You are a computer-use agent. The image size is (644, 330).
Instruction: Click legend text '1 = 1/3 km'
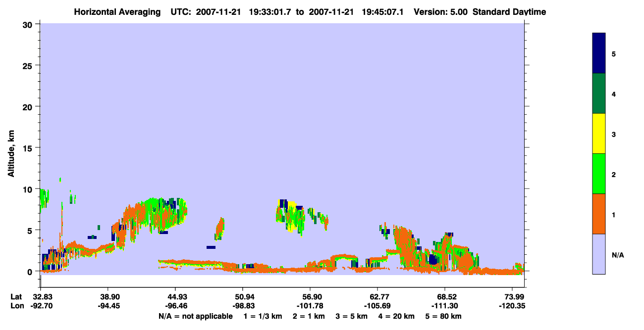click(262, 316)
